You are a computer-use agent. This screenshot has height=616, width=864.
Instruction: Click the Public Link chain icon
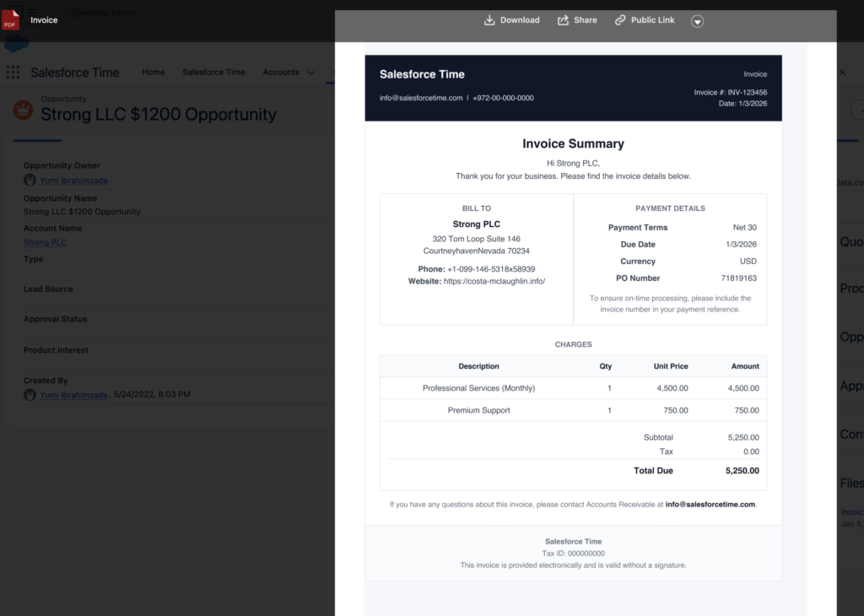620,20
